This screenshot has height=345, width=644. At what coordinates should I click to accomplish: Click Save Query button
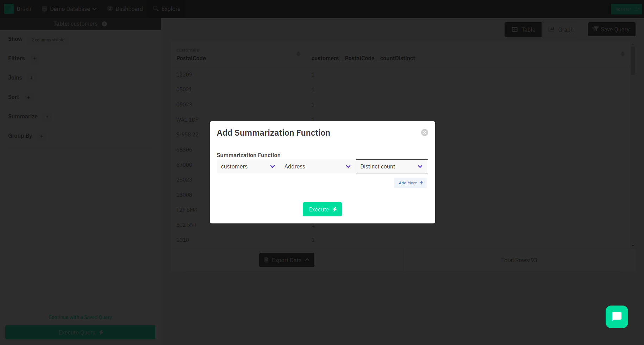click(612, 29)
